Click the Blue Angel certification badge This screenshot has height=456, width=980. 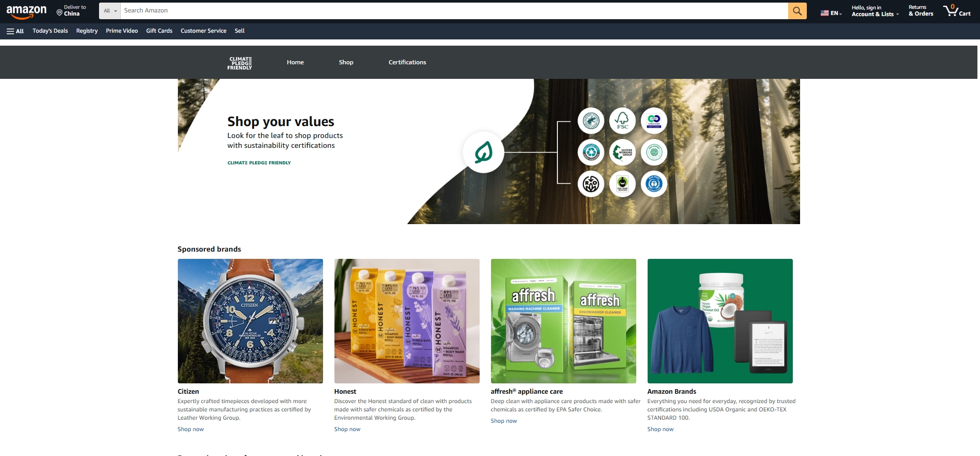654,184
